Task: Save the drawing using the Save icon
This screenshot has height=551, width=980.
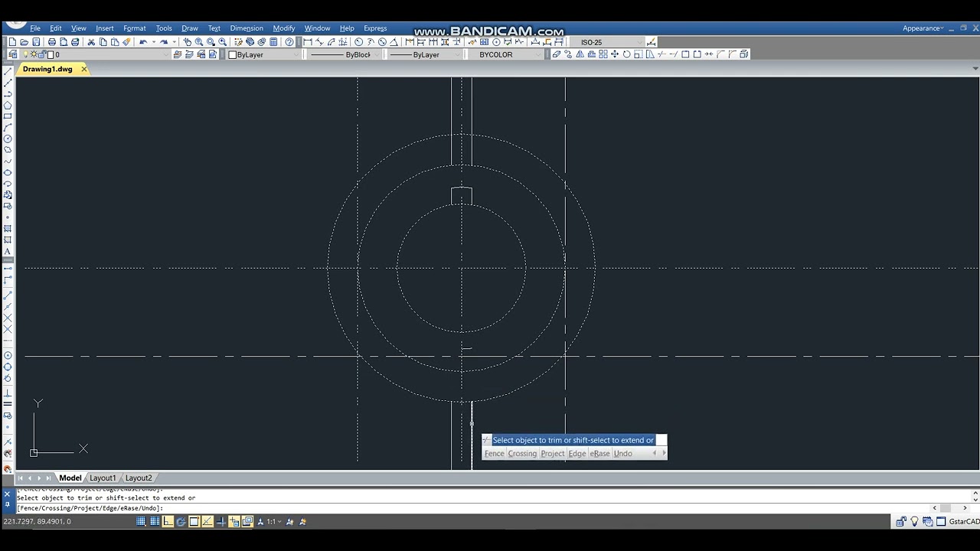Action: coord(36,42)
